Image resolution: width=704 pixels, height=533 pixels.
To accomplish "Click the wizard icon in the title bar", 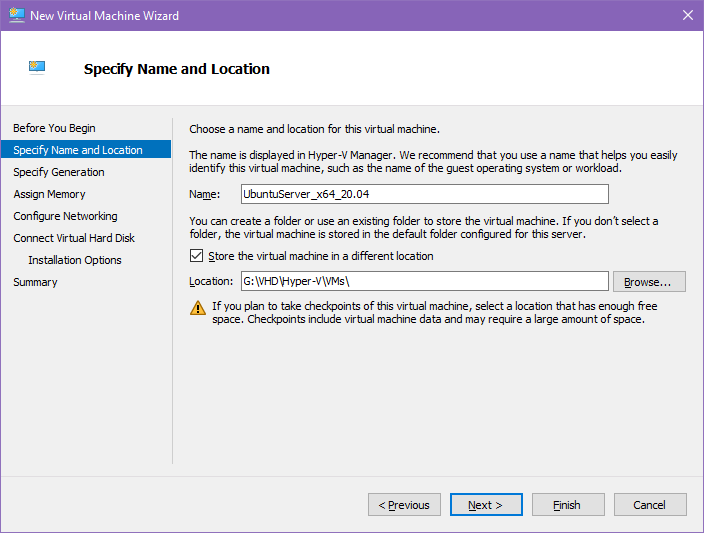I will click(x=17, y=15).
